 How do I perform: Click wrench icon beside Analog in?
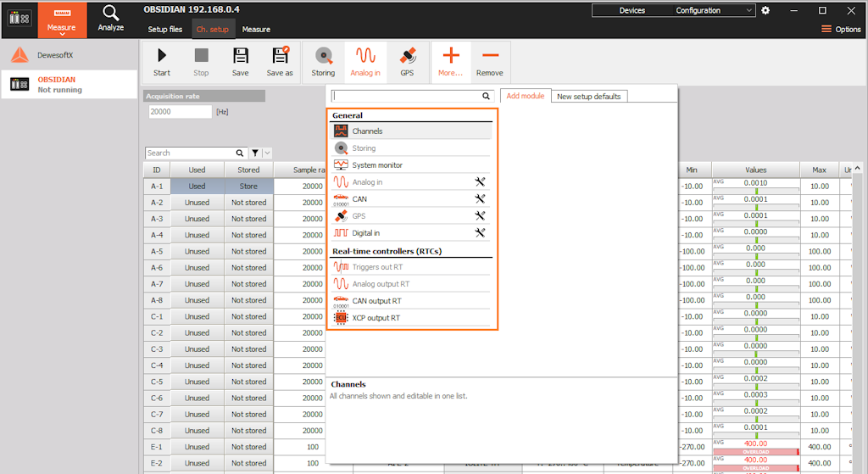click(480, 181)
